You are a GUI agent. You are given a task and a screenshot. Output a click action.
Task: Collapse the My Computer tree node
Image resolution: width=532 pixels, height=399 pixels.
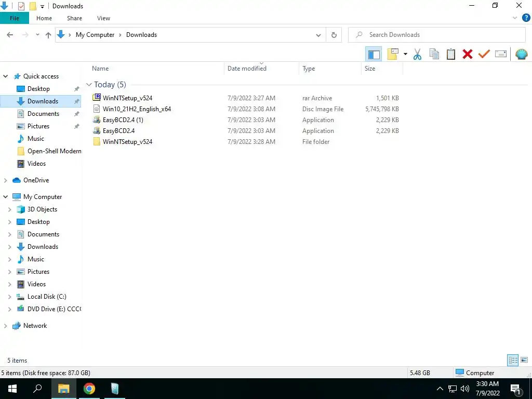click(5, 197)
